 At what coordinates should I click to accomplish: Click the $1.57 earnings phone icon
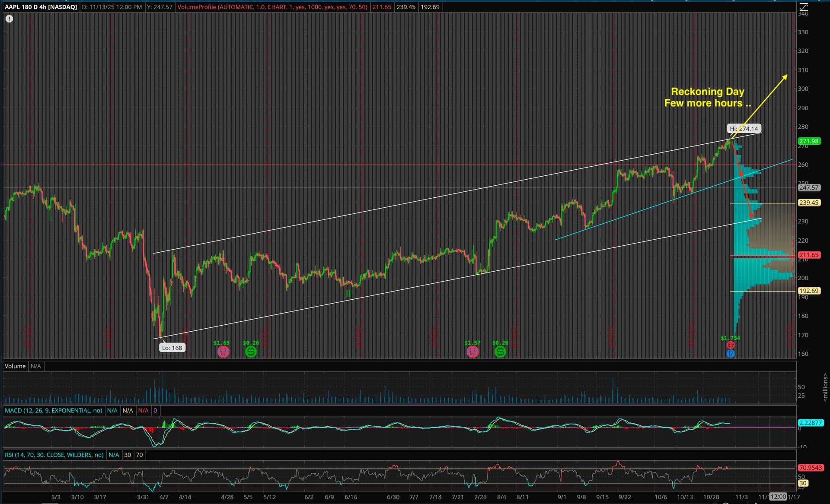coord(472,352)
